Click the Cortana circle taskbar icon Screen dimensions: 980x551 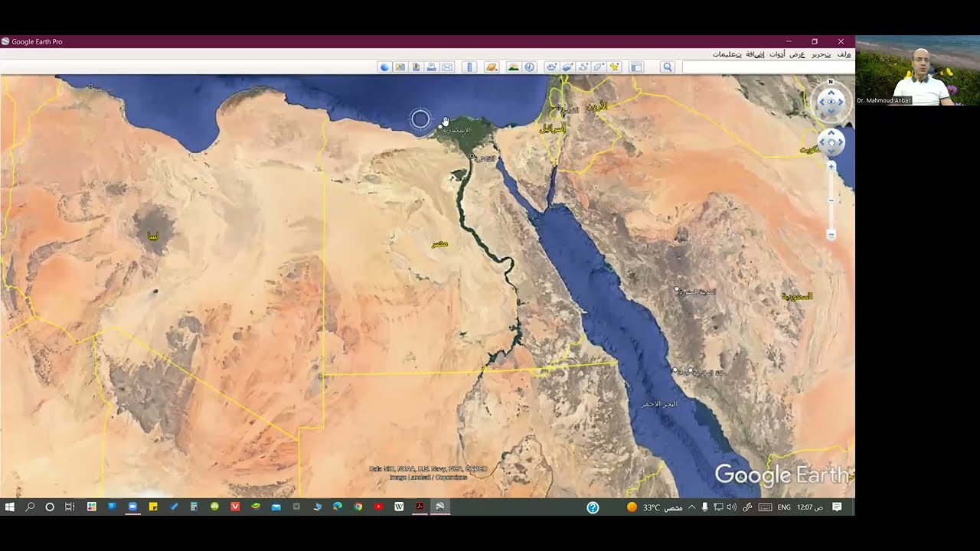pos(50,507)
